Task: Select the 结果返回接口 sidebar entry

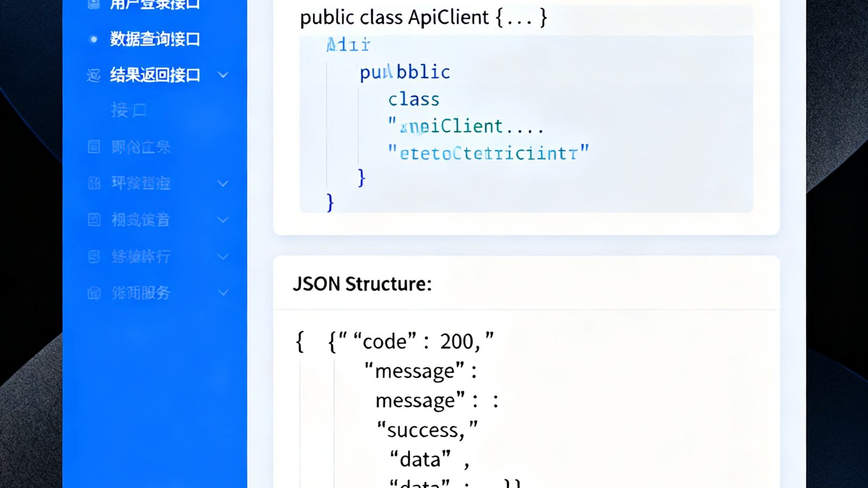Action: point(155,75)
